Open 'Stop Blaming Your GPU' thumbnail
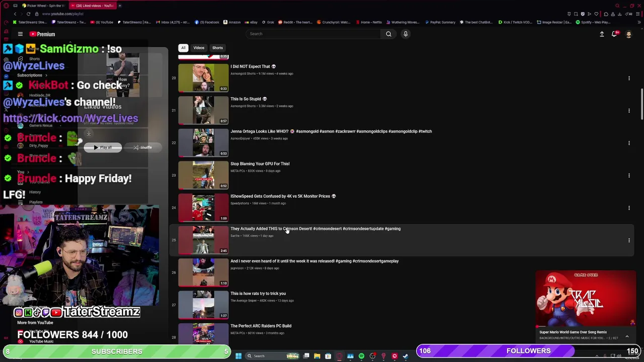The image size is (644, 362). 203,175
